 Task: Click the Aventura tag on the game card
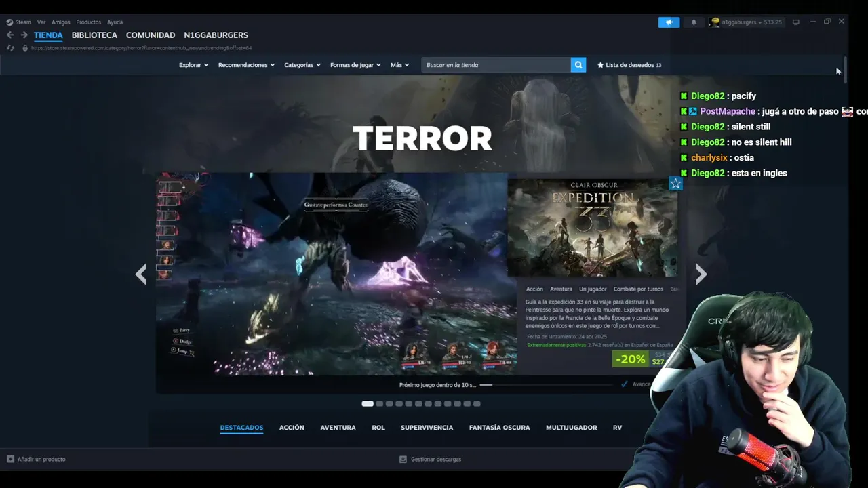pos(561,289)
